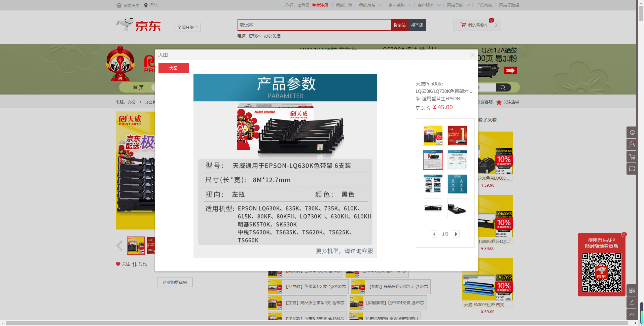Close the 大图 popup
The image size is (644, 326).
(472, 55)
